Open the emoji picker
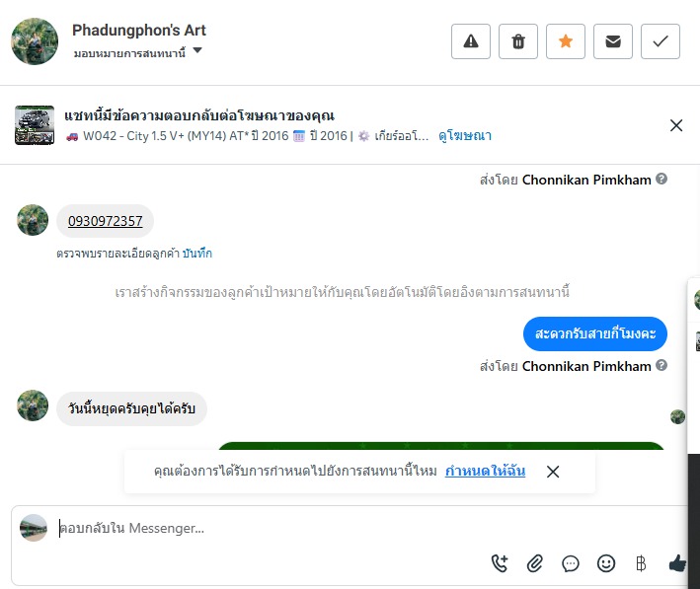700x589 pixels. coord(606,563)
